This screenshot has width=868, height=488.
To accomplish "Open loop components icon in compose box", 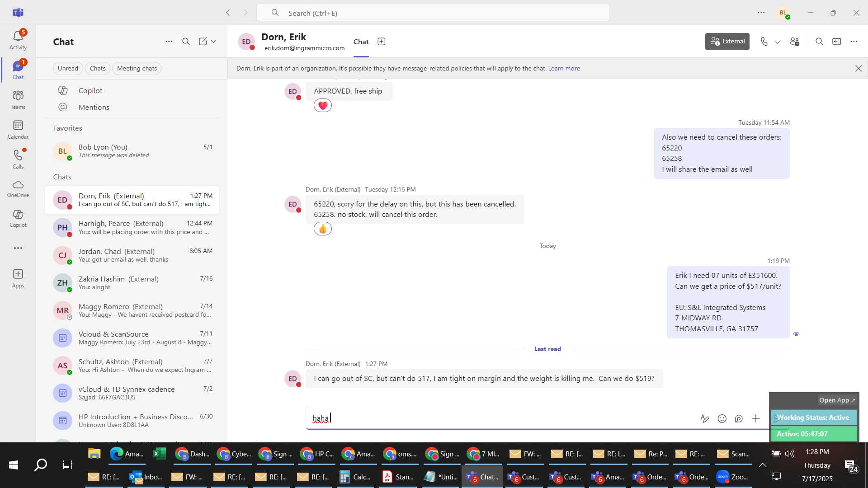I will tap(739, 418).
